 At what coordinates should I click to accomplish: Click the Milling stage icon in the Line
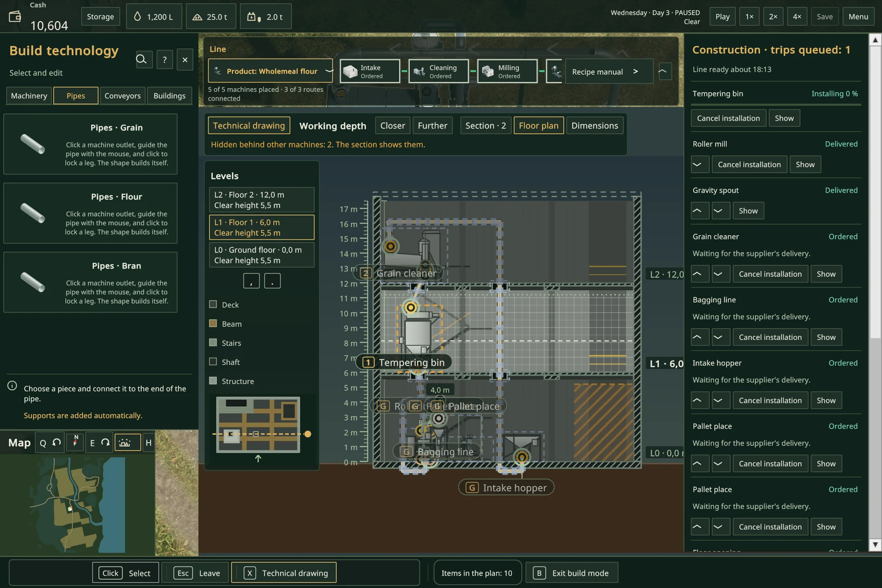click(x=488, y=71)
